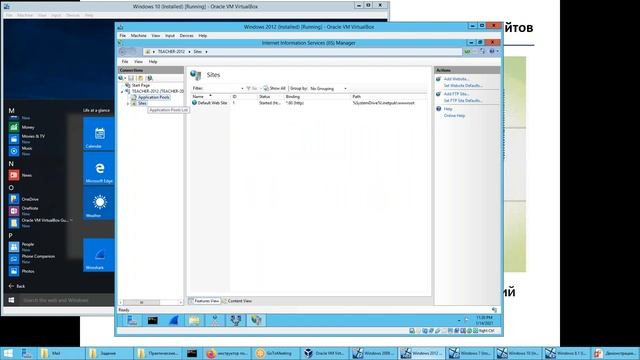Open command prompt on the Windows 2012 taskbar
The width and height of the screenshot is (640, 360).
153,320
